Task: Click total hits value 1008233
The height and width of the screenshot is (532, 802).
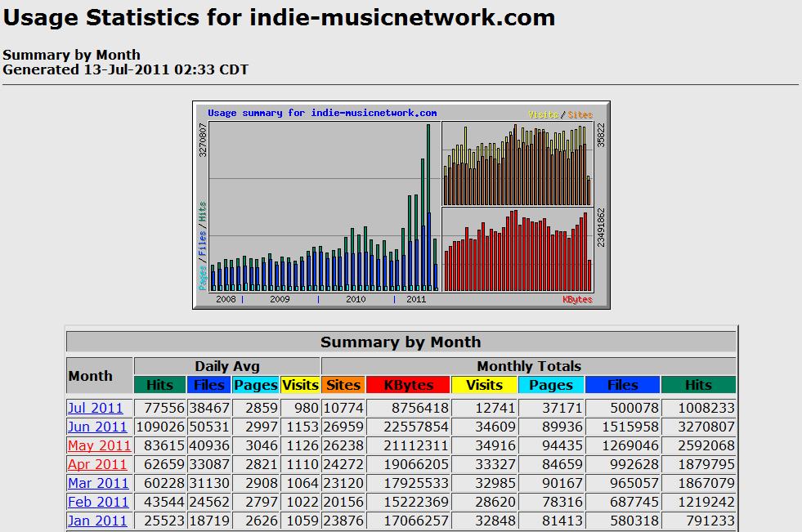Action: tap(706, 408)
